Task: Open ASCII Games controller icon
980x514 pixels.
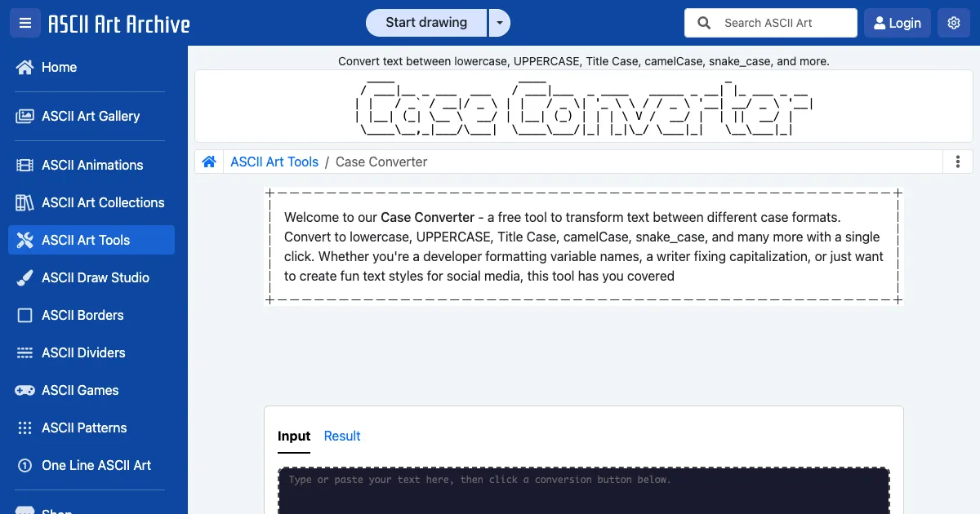Action: click(24, 390)
